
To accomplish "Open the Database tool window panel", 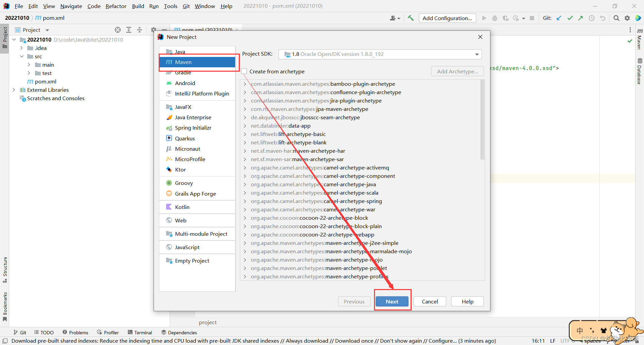I will click(x=639, y=69).
